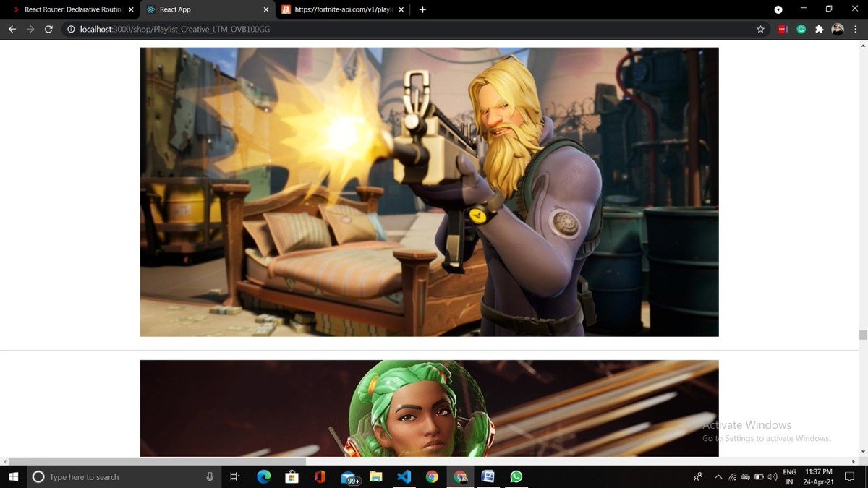Viewport: 868px width, 488px height.
Task: Open the Extensions puzzle menu
Action: [819, 30]
